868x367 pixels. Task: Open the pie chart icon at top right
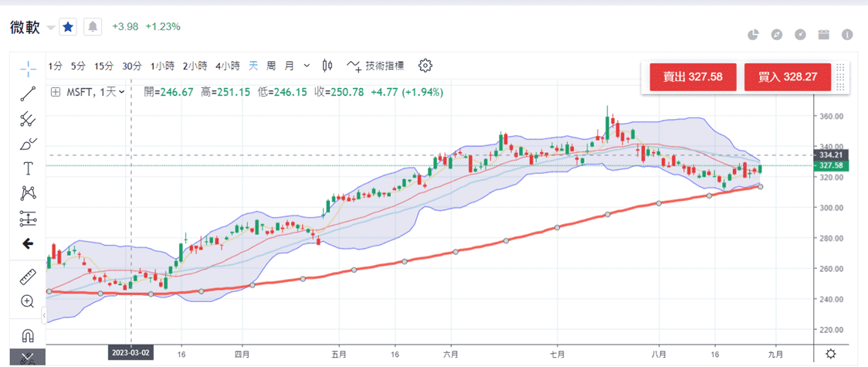tap(754, 35)
